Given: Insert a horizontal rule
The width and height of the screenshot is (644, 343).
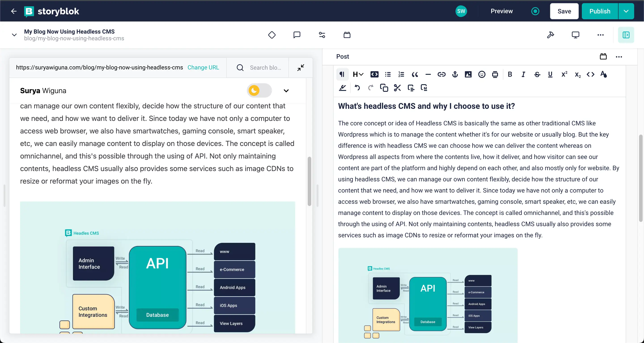Looking at the screenshot, I should click(x=428, y=74).
